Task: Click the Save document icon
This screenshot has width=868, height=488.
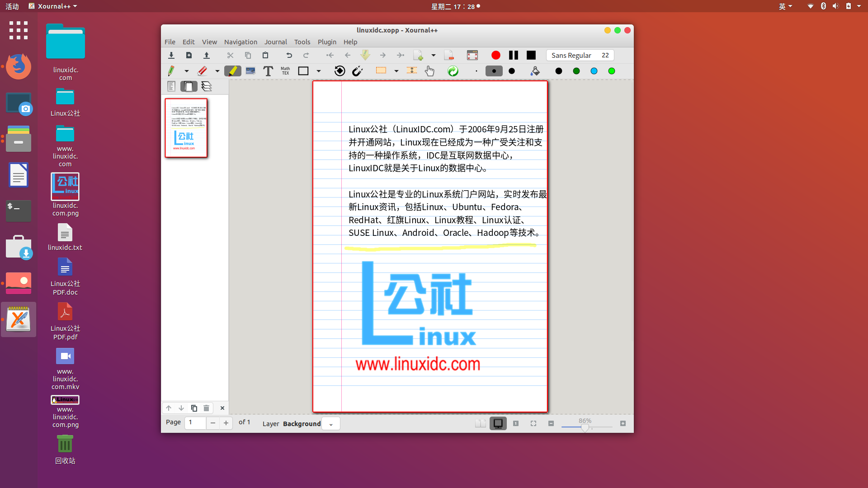Action: [171, 55]
